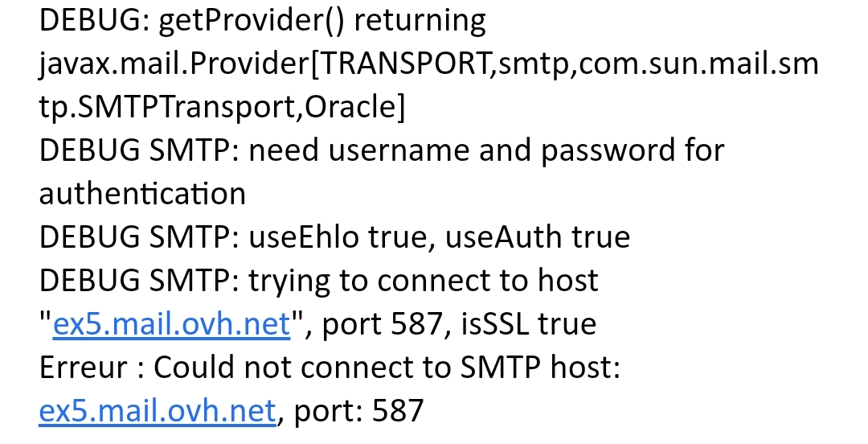Screen dimensions: 868x444
Task: Open the ex5.mail.ovh.net link before "port: 587"
Action: [158, 411]
